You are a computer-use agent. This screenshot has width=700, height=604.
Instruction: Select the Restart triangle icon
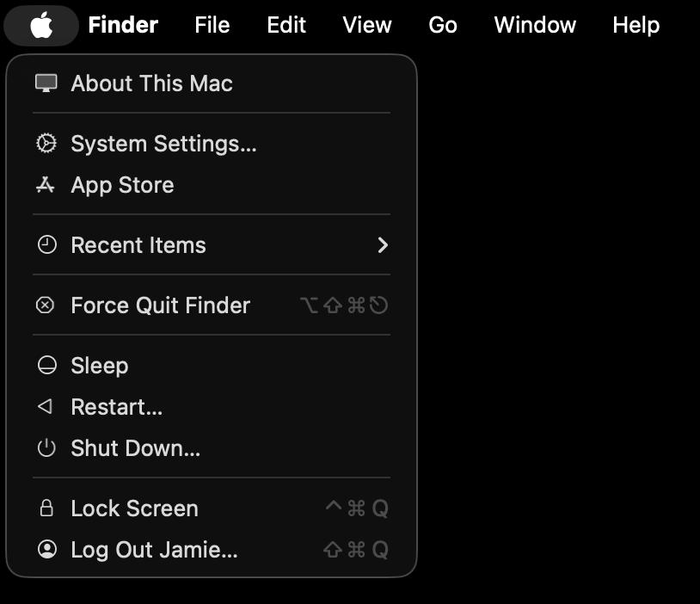click(46, 406)
